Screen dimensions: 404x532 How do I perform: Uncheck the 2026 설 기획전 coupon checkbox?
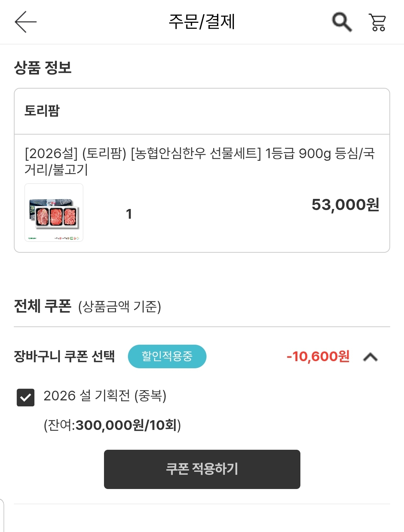[x=25, y=397]
